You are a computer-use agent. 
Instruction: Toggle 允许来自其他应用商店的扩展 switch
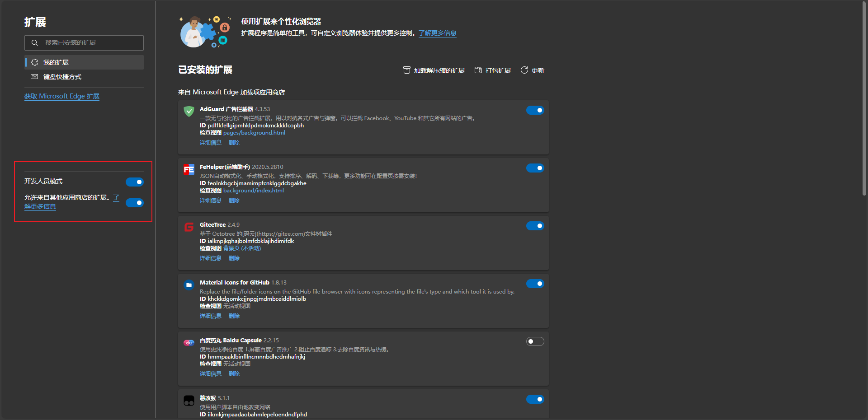click(134, 203)
